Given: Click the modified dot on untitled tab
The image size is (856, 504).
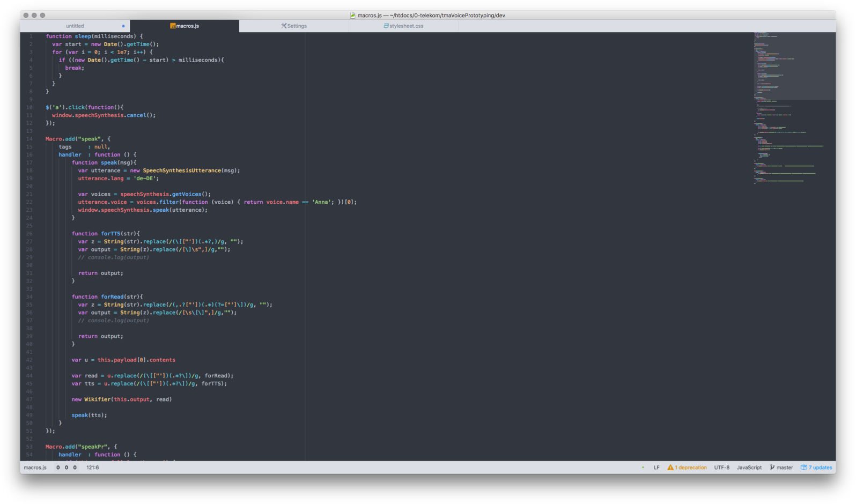Looking at the screenshot, I should pos(123,26).
